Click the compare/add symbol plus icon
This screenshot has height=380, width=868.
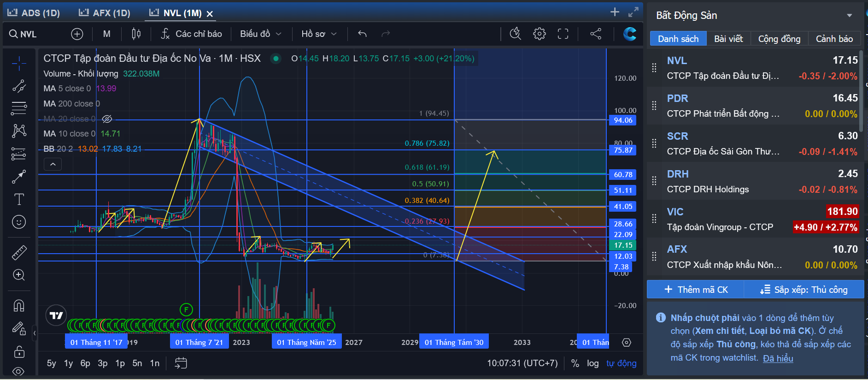tap(77, 34)
